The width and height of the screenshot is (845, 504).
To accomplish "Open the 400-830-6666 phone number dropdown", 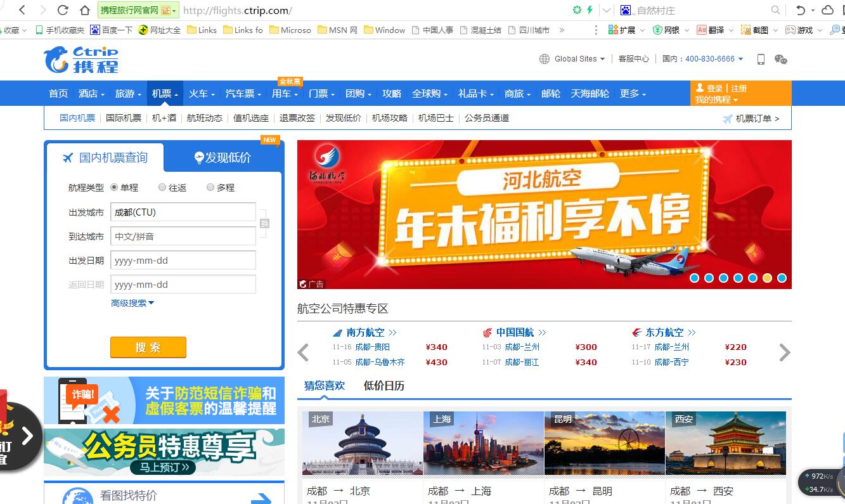I will coord(714,59).
